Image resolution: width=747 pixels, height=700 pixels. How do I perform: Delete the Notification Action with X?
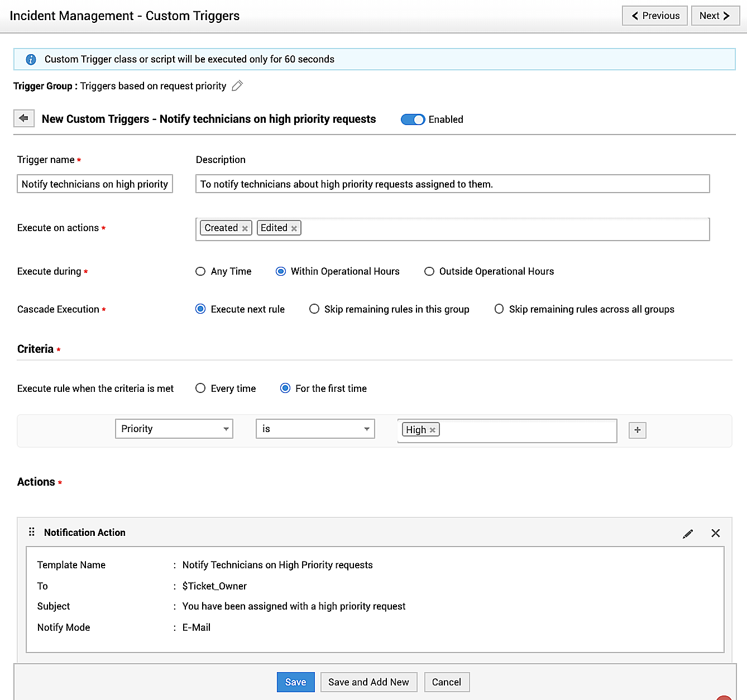tap(715, 533)
